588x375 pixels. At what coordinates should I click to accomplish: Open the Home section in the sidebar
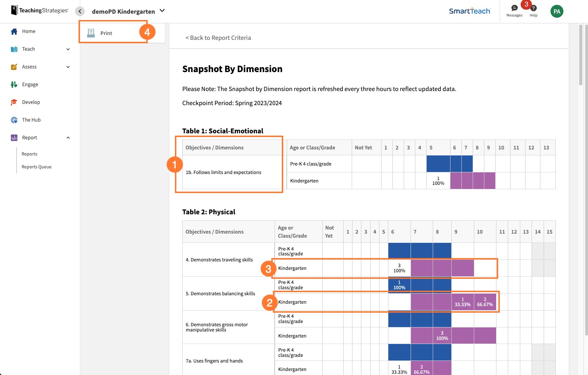(13, 31)
